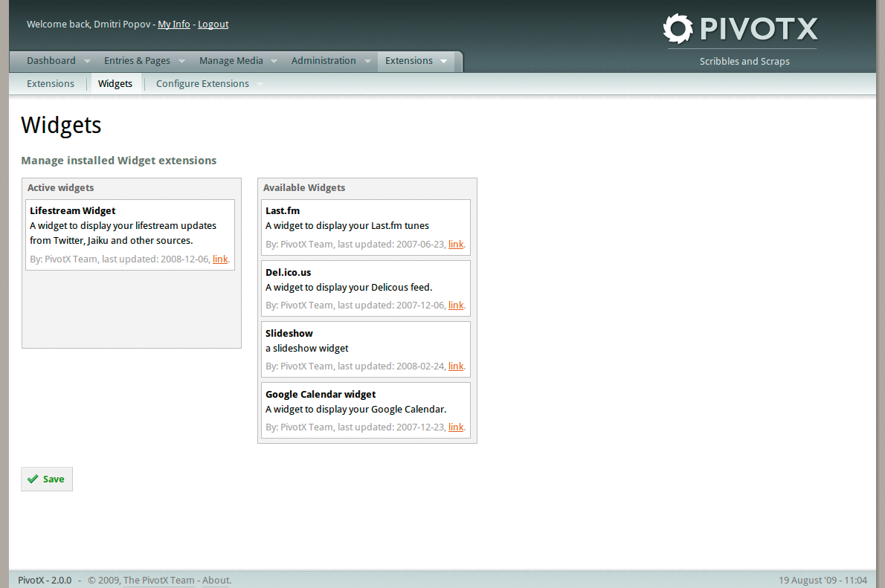Open the Entries & Pages menu
This screenshot has height=588, width=885.
137,60
